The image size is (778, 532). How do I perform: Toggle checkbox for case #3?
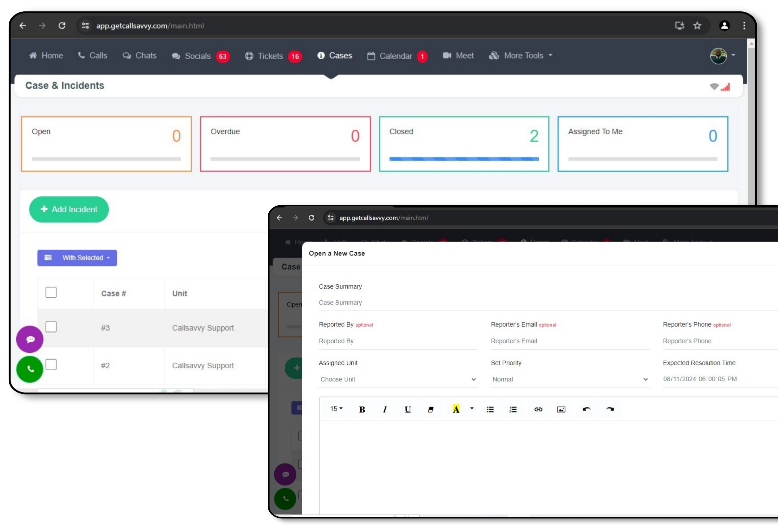click(51, 327)
